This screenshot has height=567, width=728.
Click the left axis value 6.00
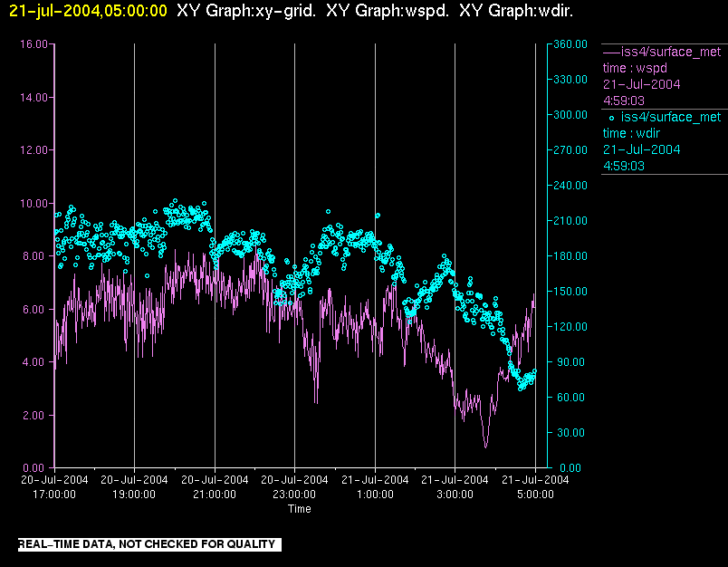tap(35, 309)
